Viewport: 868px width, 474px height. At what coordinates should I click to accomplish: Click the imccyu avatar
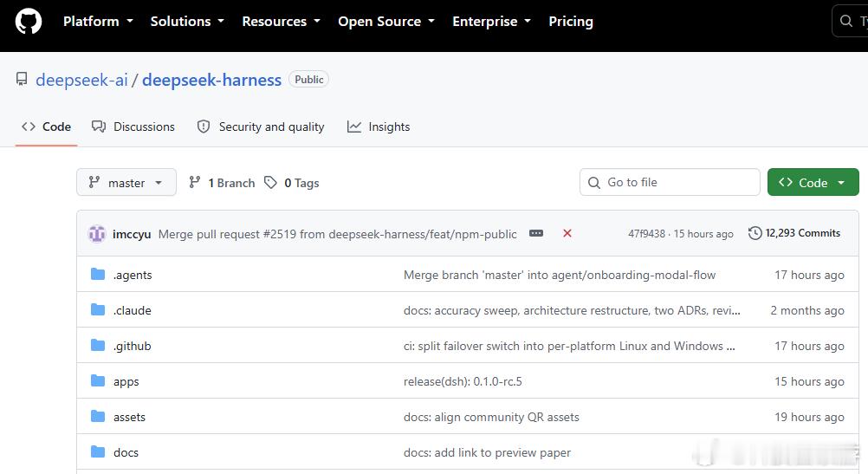(97, 234)
